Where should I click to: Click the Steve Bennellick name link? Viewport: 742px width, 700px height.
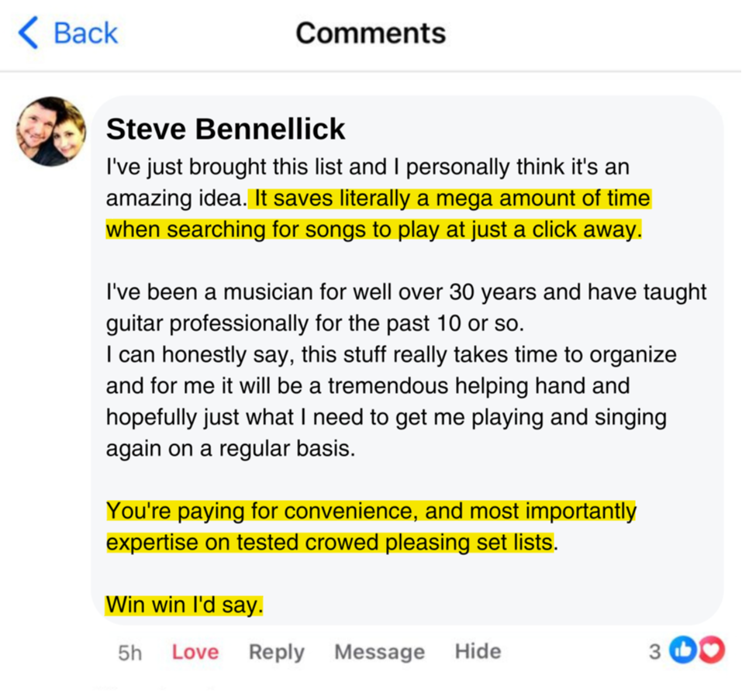[226, 129]
